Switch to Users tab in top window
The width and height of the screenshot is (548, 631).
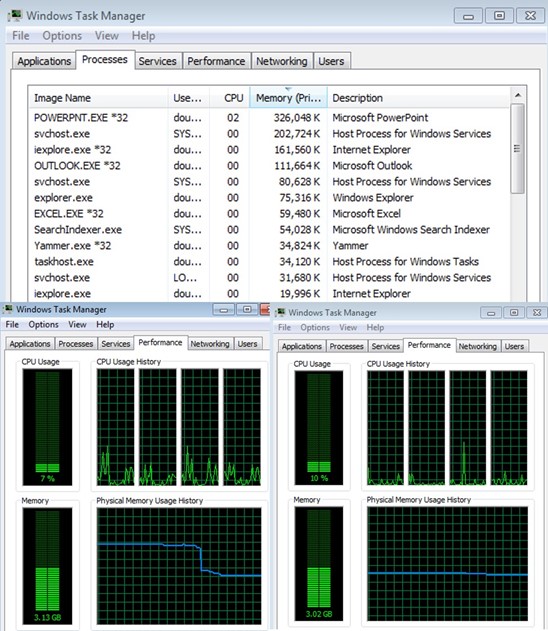tap(331, 61)
